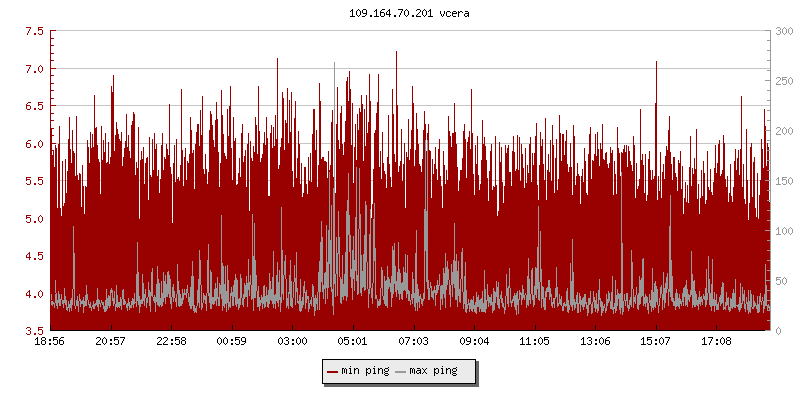
Task: Click the 3.5 value on left axis
Action: 33,331
